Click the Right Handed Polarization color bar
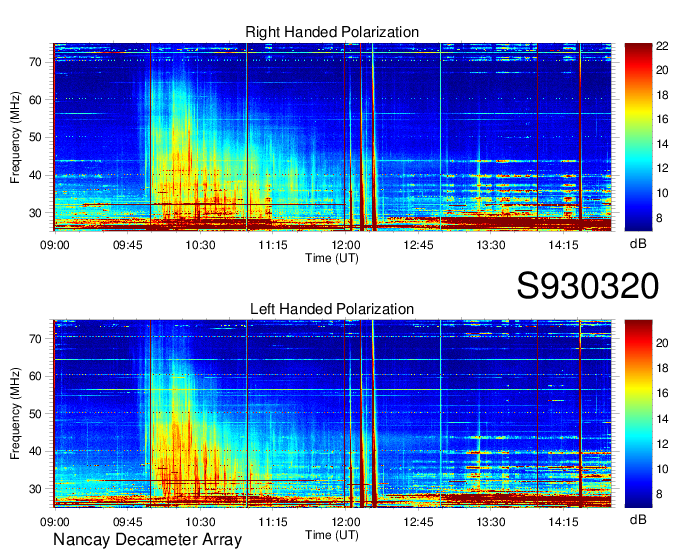 [x=638, y=137]
